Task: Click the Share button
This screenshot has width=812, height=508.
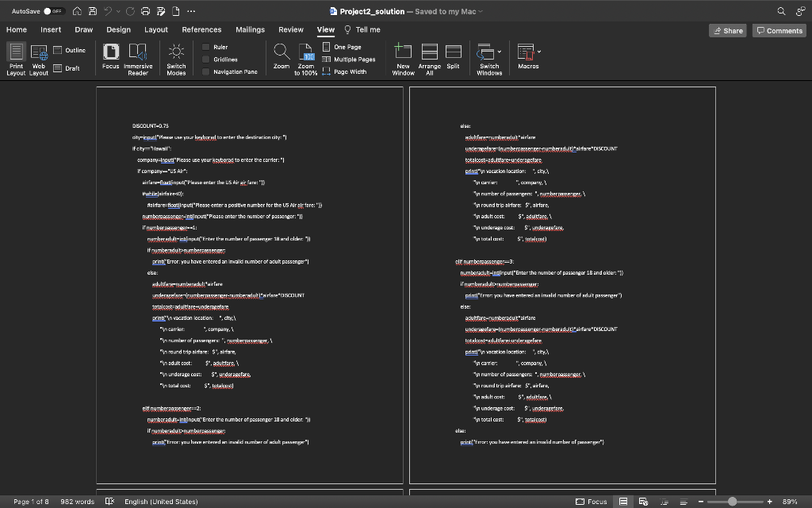Action: coord(727,30)
